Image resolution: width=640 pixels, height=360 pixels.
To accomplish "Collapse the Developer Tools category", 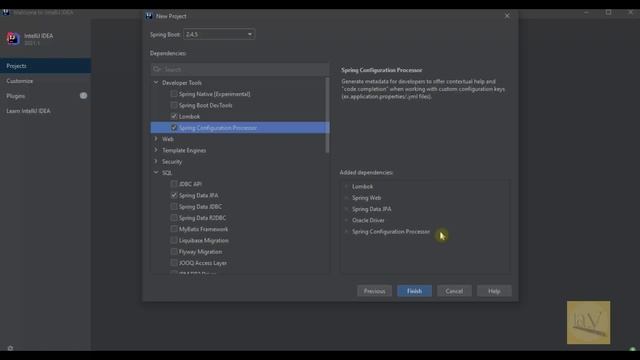I will click(x=156, y=82).
